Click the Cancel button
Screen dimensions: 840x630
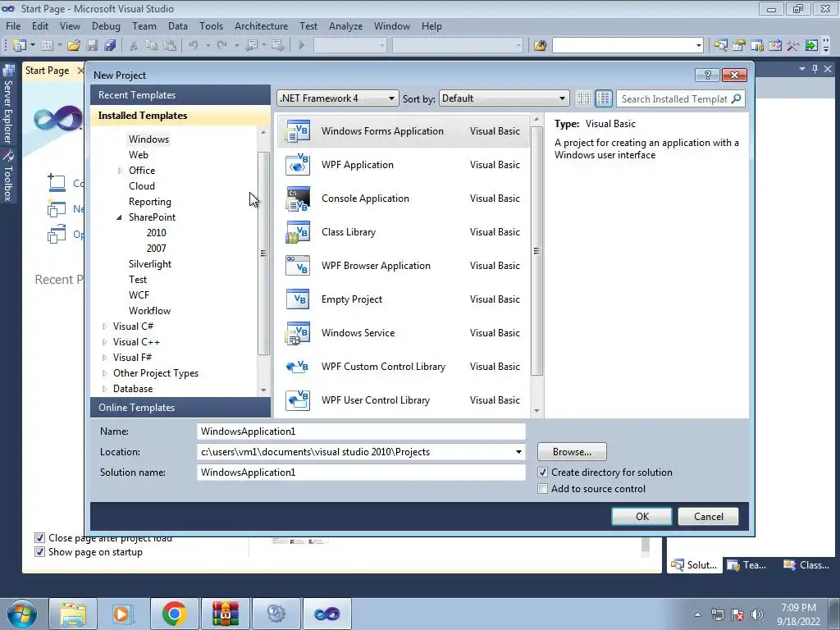708,517
